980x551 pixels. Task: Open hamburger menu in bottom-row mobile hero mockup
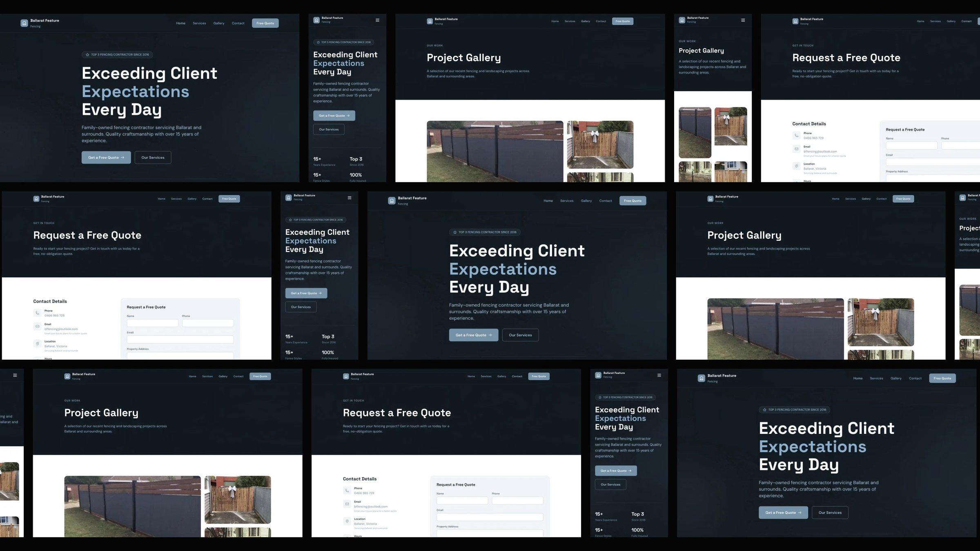click(x=659, y=375)
